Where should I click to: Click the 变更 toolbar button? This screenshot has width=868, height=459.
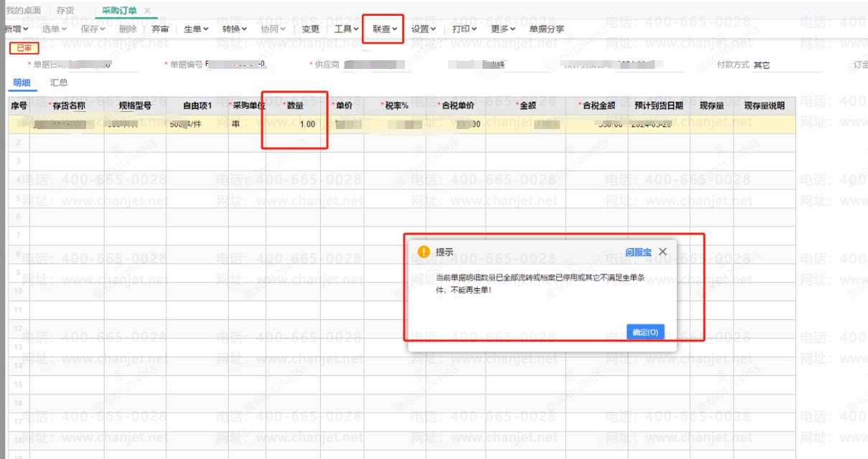(310, 29)
